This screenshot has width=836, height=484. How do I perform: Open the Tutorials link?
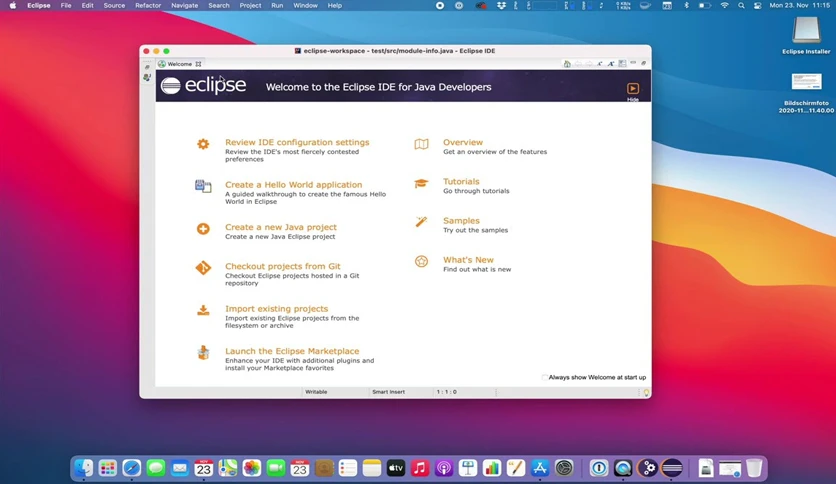coord(461,181)
